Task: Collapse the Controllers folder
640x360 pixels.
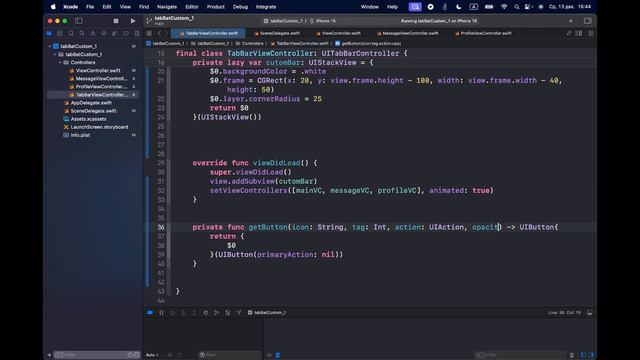Action: (x=60, y=62)
